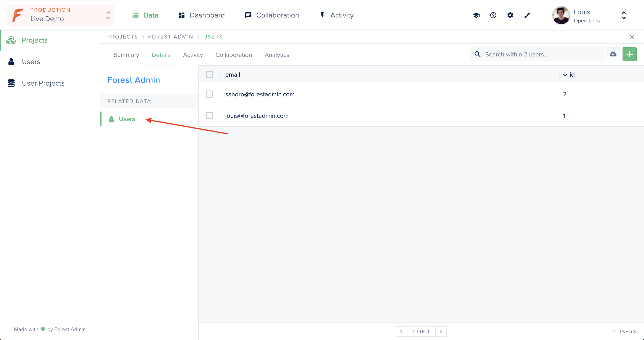Screen dimensions: 644x340
Task: Go to the next page arrow
Action: [441, 331]
